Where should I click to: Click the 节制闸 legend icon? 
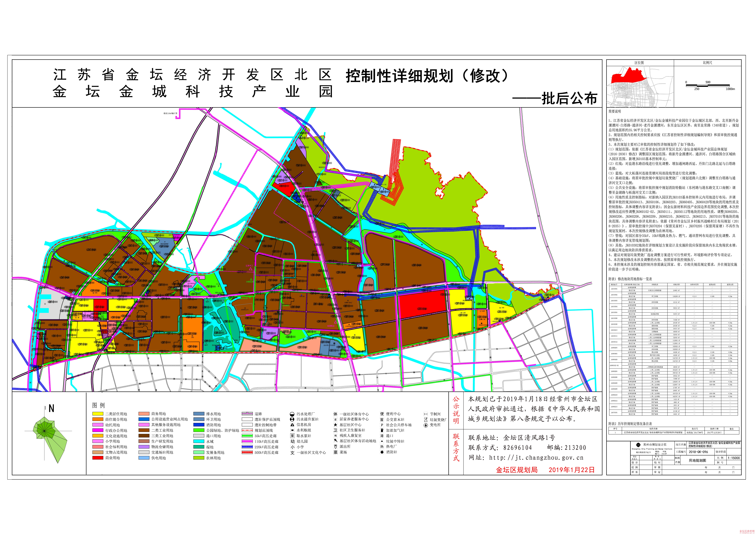(x=426, y=414)
